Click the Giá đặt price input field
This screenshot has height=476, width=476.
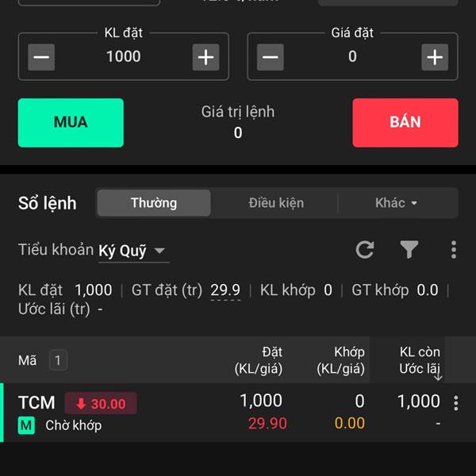(x=352, y=57)
